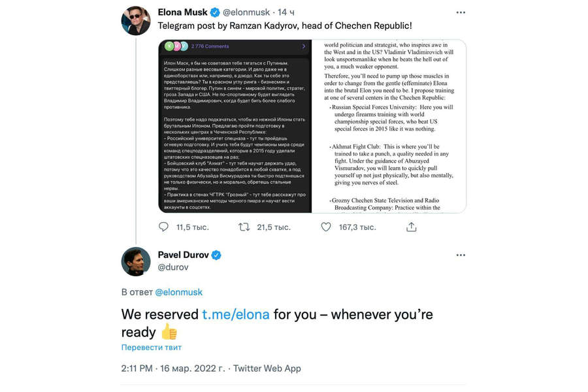The image size is (588, 392).
Task: Open the t.me/elona link
Action: pos(235,314)
